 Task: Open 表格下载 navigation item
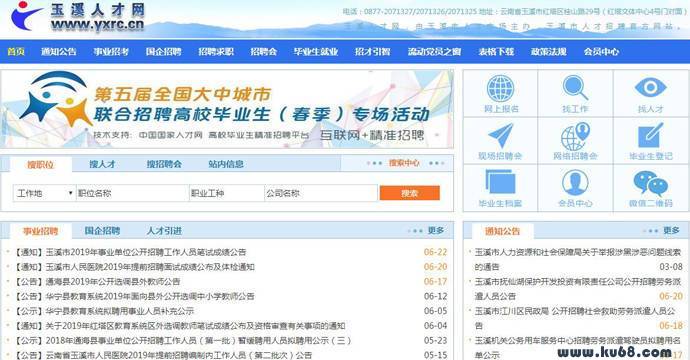[496, 51]
